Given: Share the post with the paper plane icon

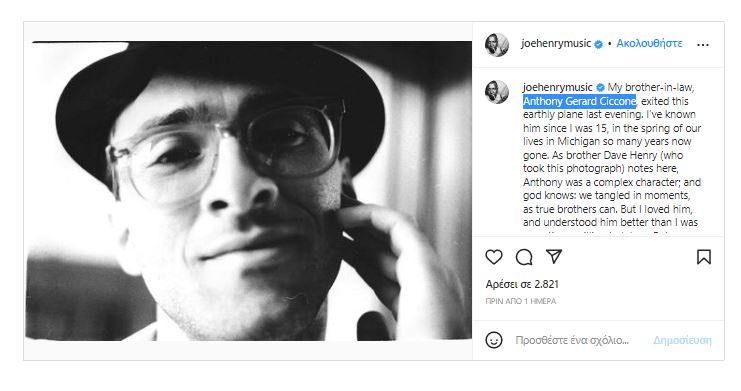Looking at the screenshot, I should pos(554,256).
